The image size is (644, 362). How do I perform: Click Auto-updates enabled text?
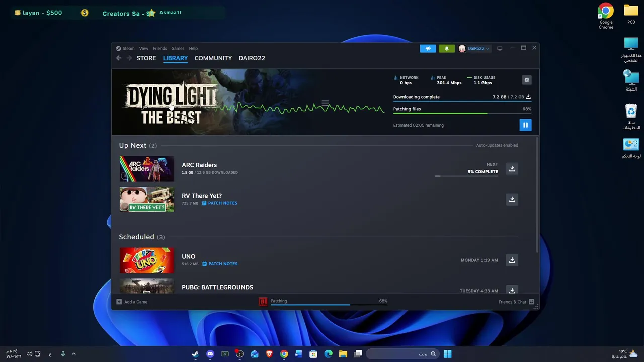click(x=497, y=145)
